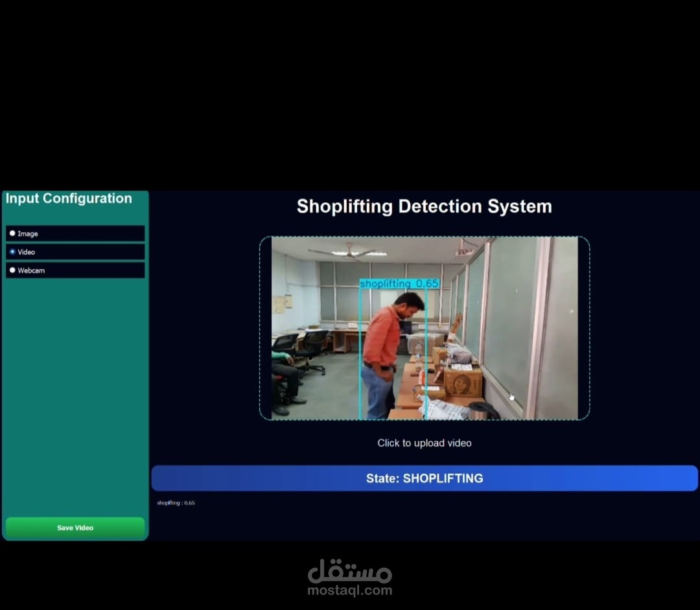Click the video preview upload area
Screen dimensions: 700x610
(x=424, y=328)
